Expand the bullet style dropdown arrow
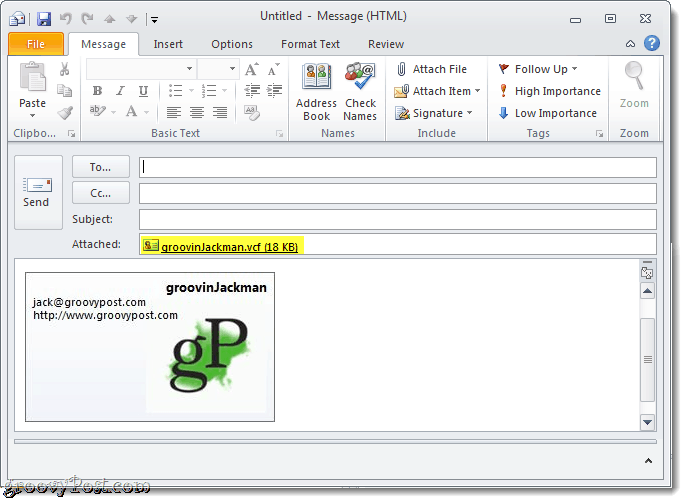Screen dimensions: 687x503 [x=191, y=91]
